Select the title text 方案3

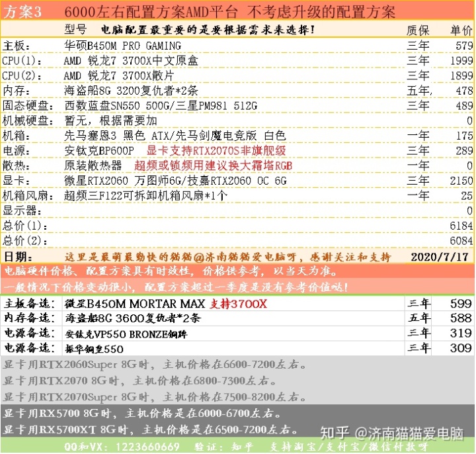[22, 12]
